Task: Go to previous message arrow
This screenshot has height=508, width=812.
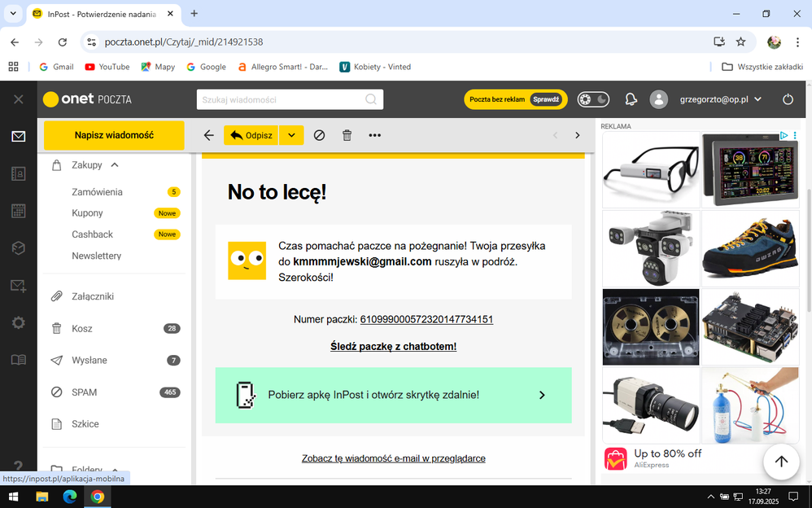Action: pos(555,135)
